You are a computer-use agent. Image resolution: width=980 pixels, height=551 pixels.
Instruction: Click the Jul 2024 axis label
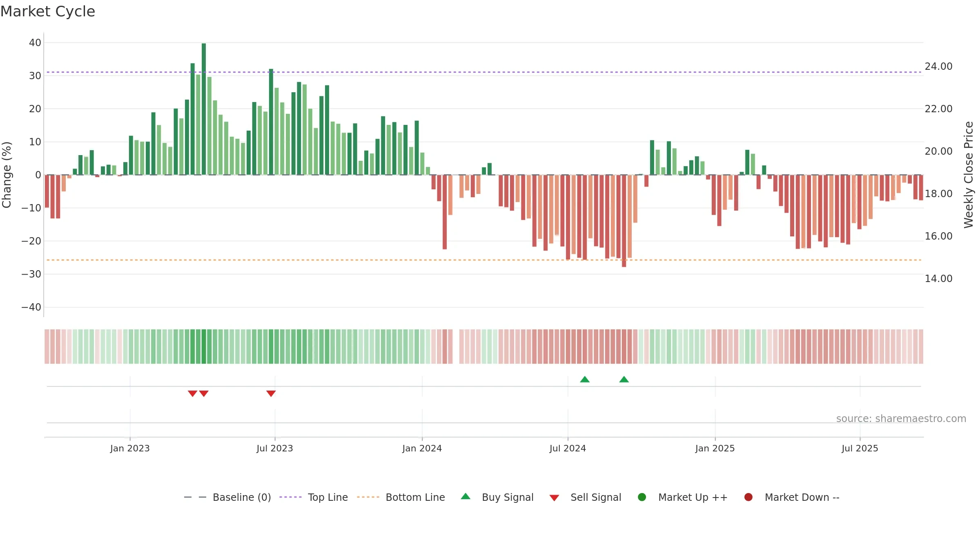click(568, 449)
